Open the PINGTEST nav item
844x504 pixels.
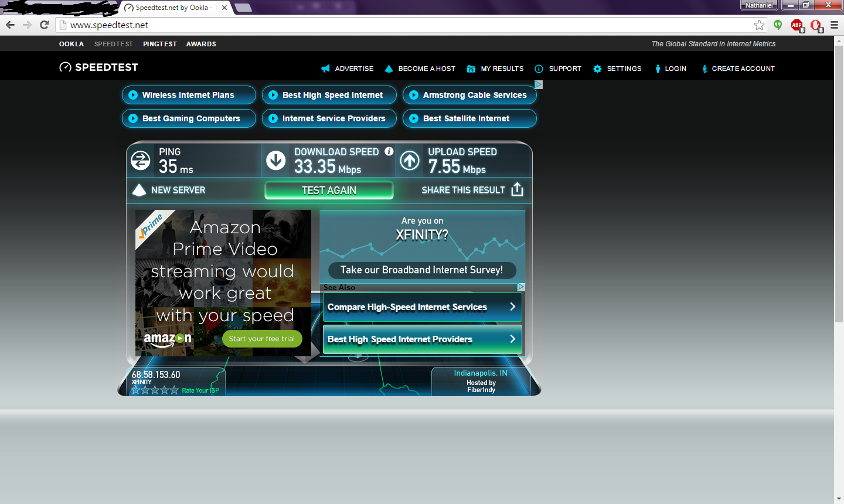click(x=160, y=44)
